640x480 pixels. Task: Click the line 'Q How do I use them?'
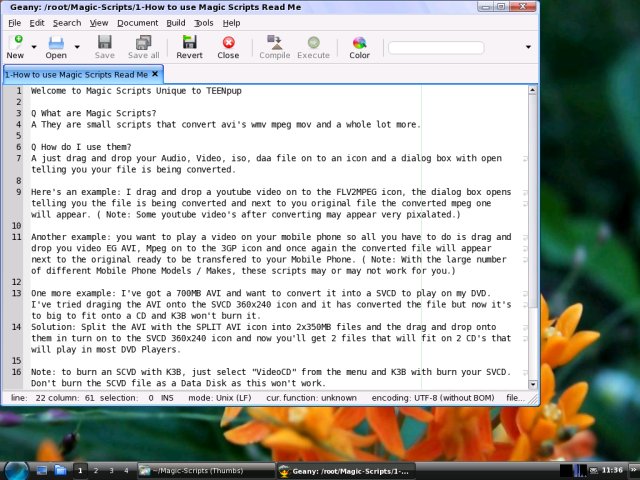pos(81,147)
